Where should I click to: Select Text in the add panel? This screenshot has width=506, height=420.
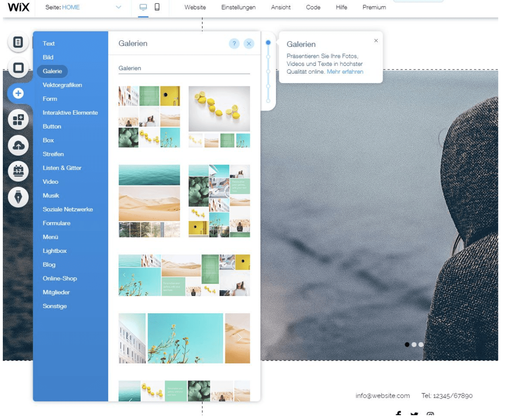[48, 44]
